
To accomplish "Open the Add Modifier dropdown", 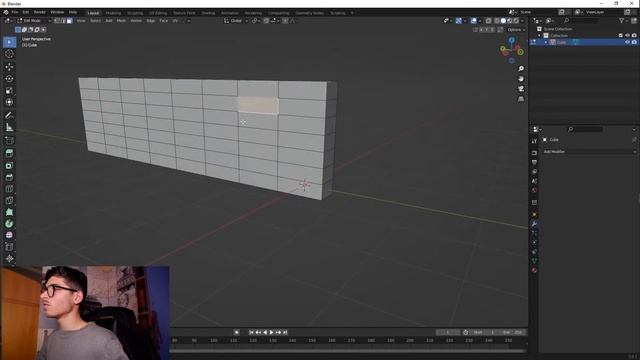I will tap(589, 151).
